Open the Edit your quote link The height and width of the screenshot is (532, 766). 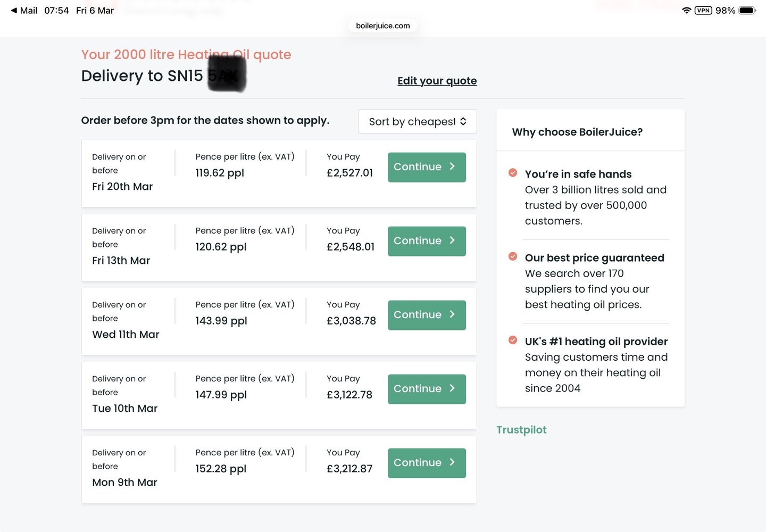point(437,81)
